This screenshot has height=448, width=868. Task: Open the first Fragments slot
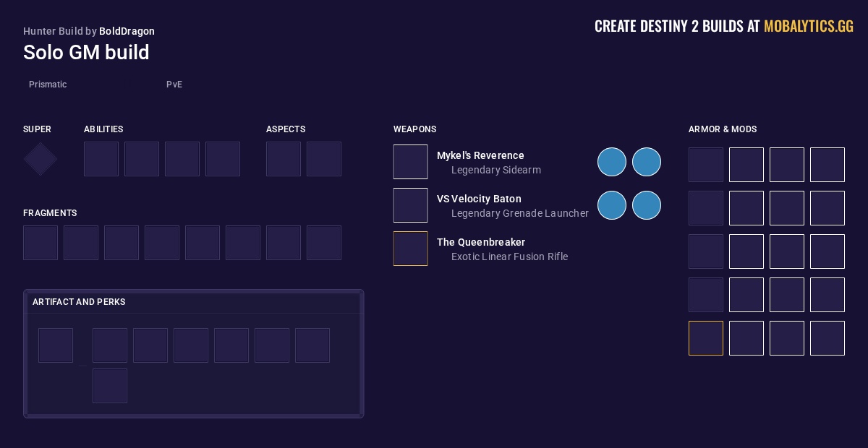41,243
